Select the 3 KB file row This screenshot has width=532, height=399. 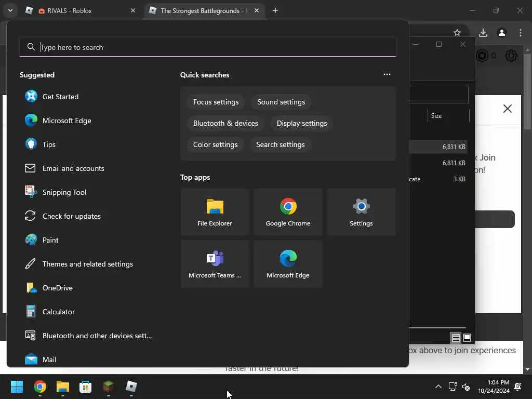pyautogui.click(x=438, y=179)
